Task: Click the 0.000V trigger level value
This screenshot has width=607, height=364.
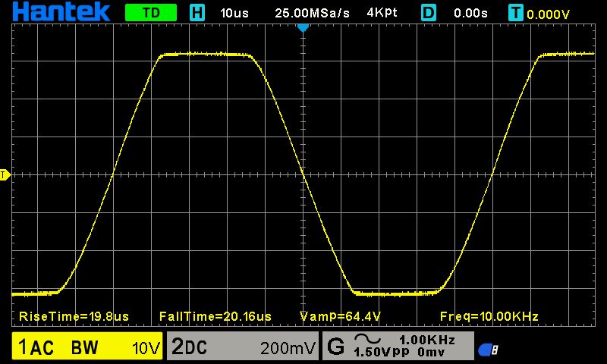Action: (548, 14)
